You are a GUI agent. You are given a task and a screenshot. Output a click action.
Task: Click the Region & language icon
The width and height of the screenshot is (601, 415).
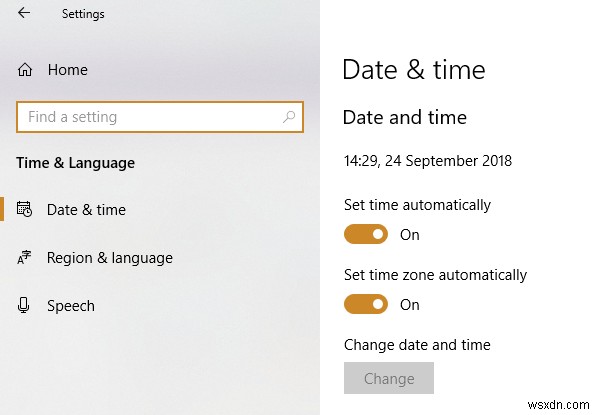click(x=25, y=258)
